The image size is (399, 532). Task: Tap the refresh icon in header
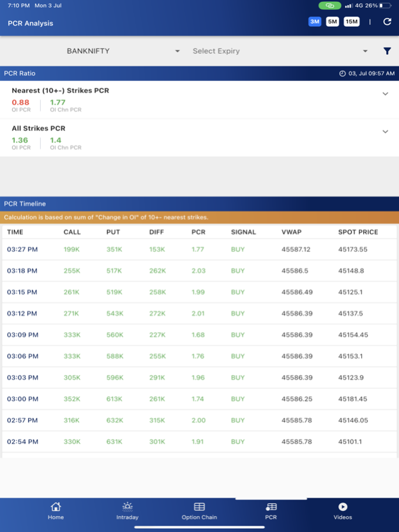click(x=387, y=22)
